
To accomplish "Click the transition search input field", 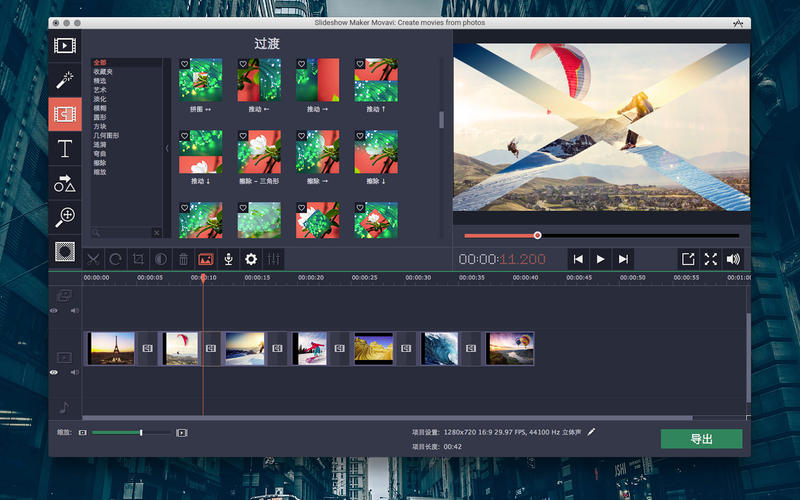I will pos(122,233).
